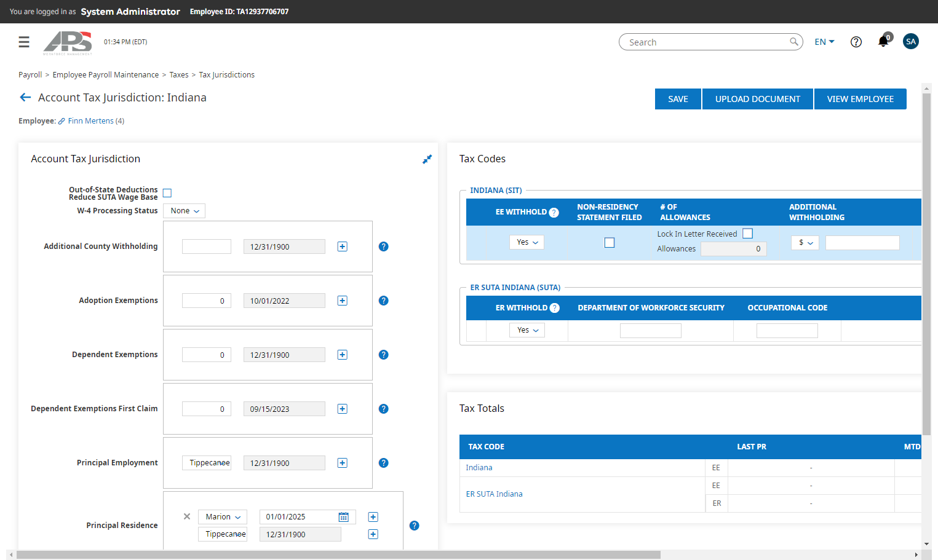Open the help question mark icon in header
This screenshot has height=560, width=938.
coord(856,42)
